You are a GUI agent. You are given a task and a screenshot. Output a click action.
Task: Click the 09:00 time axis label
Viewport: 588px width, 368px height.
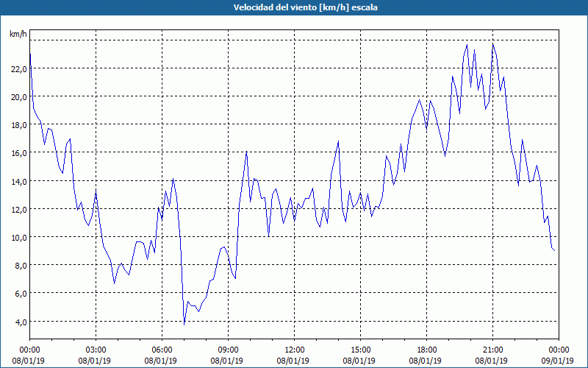pyautogui.click(x=228, y=350)
